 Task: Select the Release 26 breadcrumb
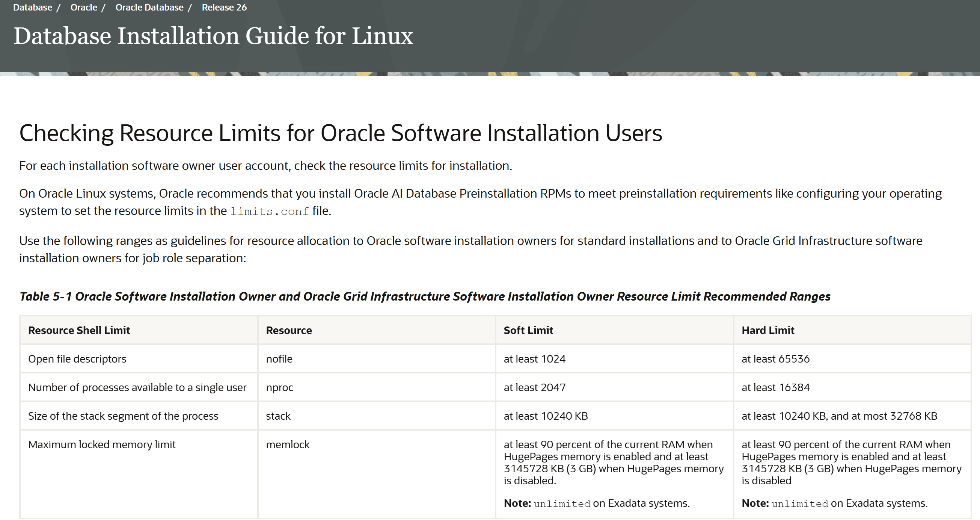(x=224, y=8)
